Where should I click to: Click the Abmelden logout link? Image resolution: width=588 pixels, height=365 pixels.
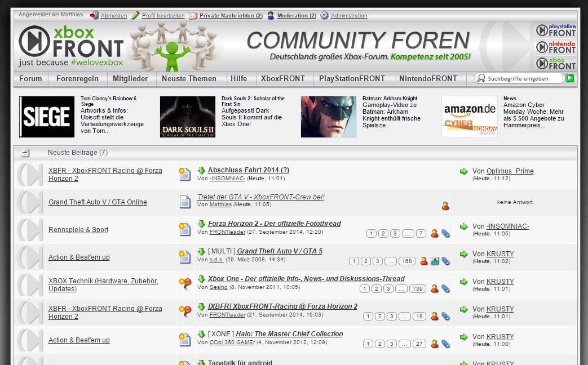113,16
